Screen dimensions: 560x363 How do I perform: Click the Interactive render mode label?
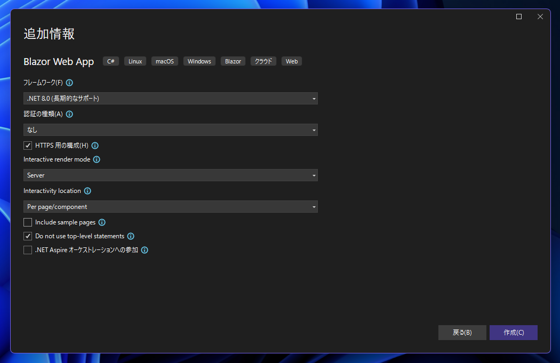coord(57,159)
